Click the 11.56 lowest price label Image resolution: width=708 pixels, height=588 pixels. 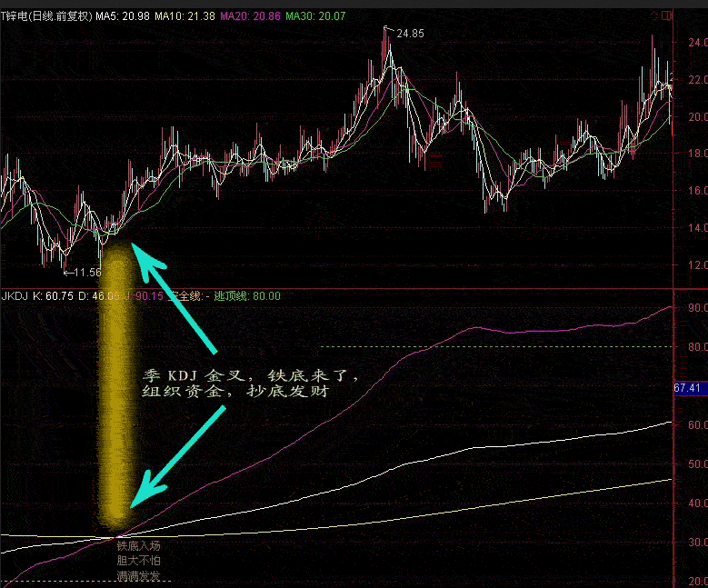click(x=87, y=273)
